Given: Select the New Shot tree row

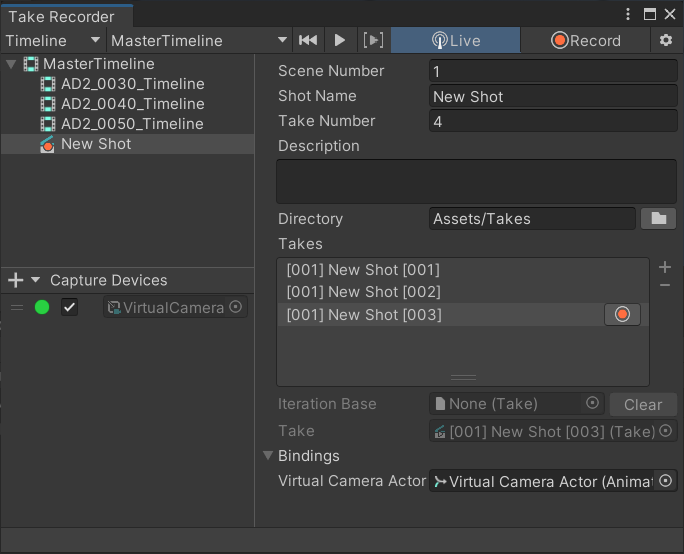Looking at the screenshot, I should pos(127,144).
